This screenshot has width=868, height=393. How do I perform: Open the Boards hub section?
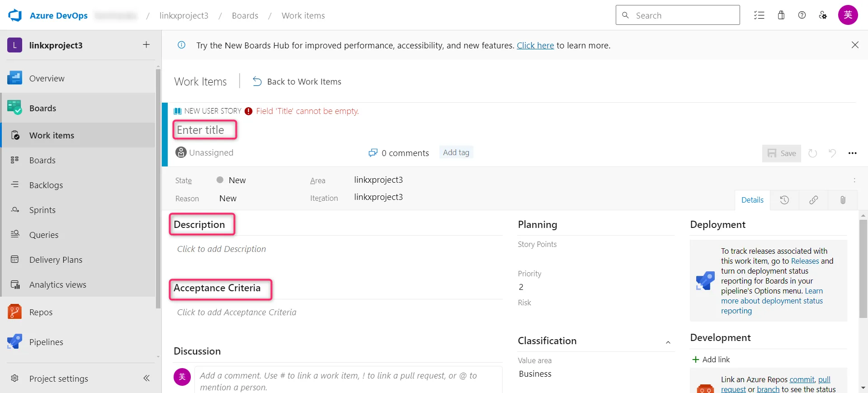tap(79, 108)
